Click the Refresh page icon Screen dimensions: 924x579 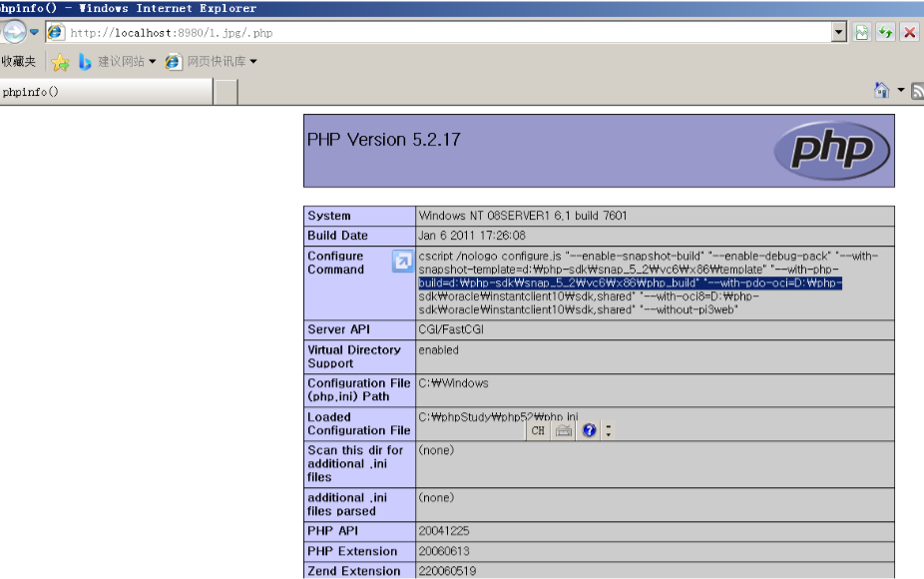(884, 31)
